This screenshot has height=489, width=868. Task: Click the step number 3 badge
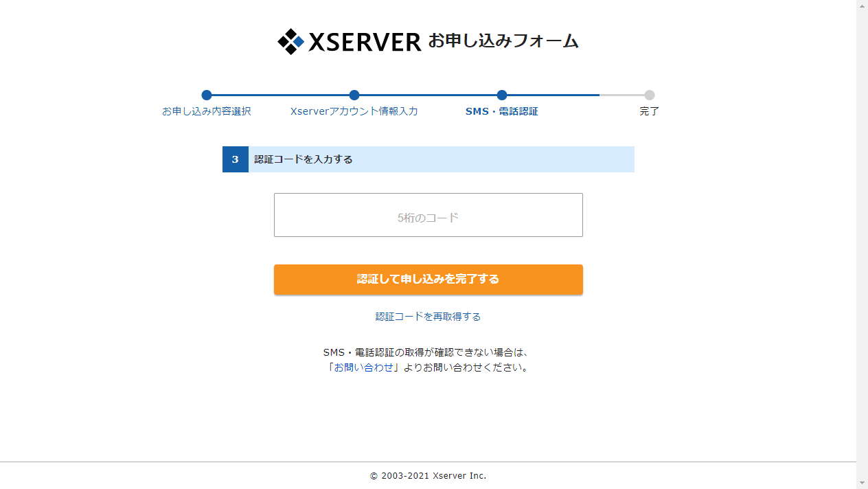point(236,159)
